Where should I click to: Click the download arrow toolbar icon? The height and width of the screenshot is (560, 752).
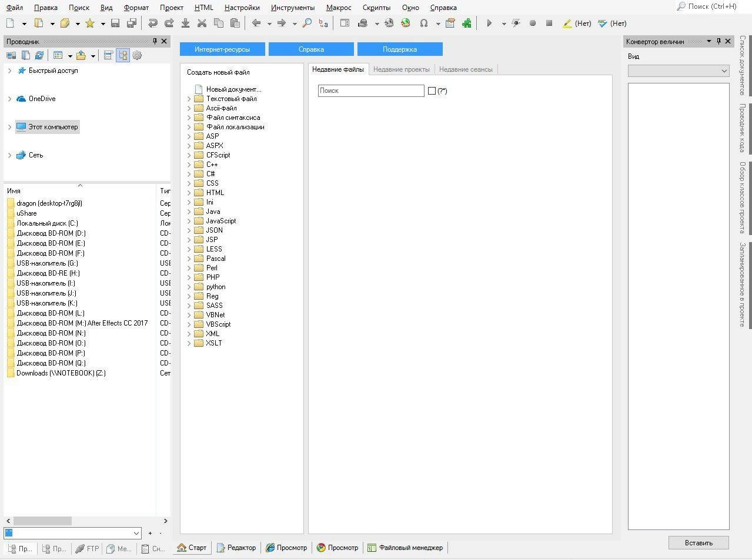click(x=185, y=23)
